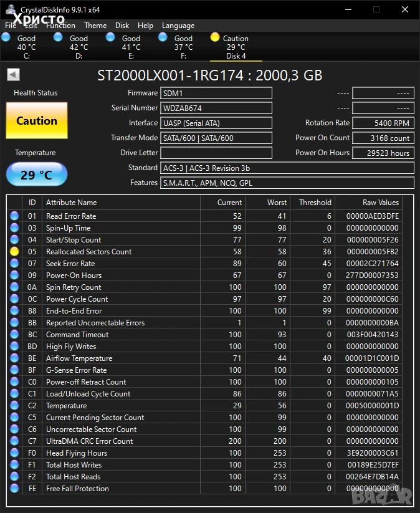Click the Serial Number field WDZAB674

tap(216, 108)
